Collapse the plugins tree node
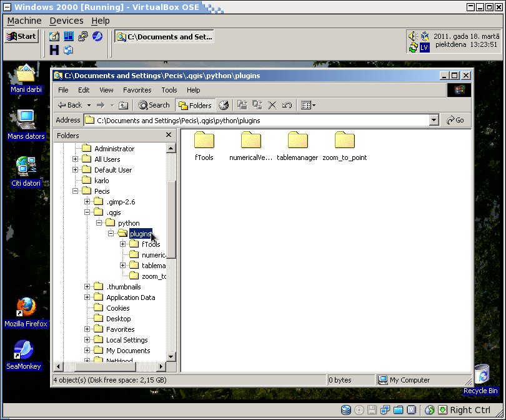The image size is (506, 420). (x=111, y=233)
